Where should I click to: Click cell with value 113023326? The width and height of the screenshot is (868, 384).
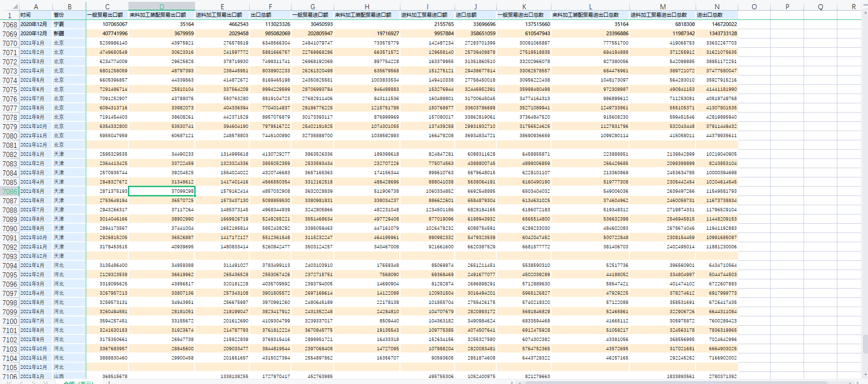270,24
